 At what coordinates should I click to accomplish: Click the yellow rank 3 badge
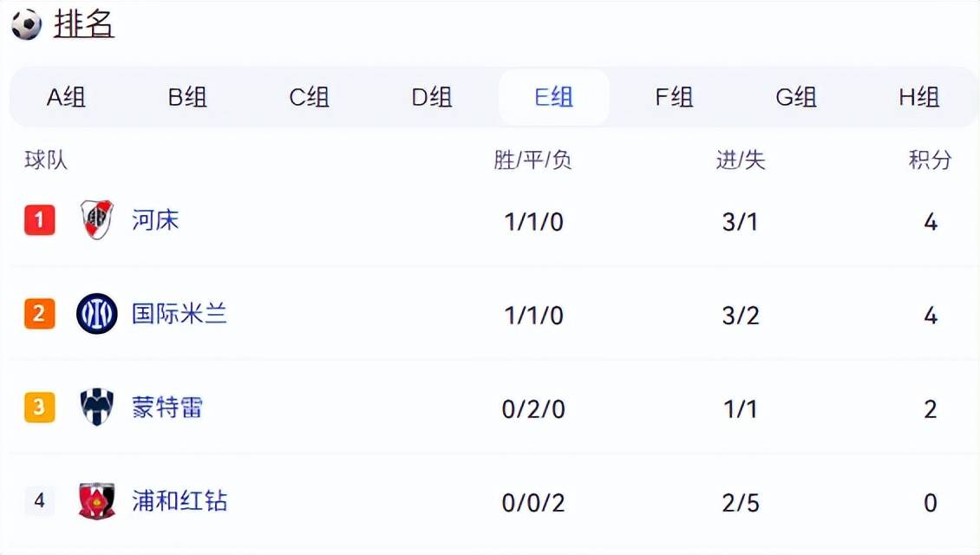point(38,408)
